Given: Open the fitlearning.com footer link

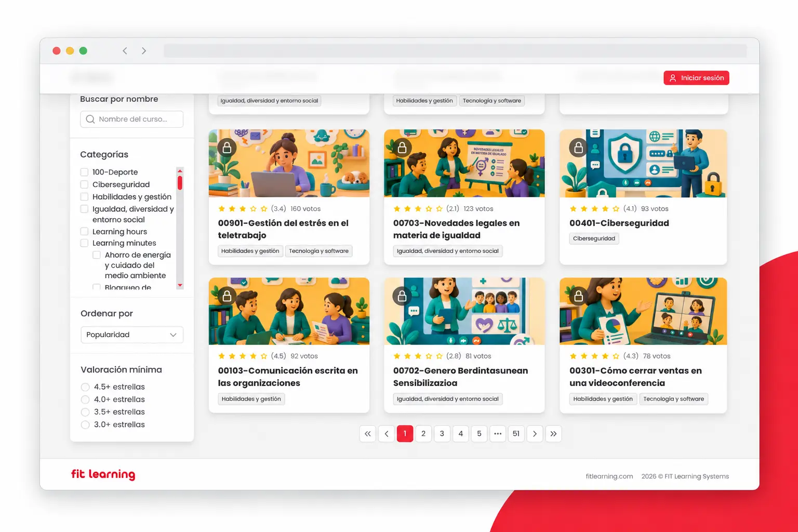Looking at the screenshot, I should 609,476.
